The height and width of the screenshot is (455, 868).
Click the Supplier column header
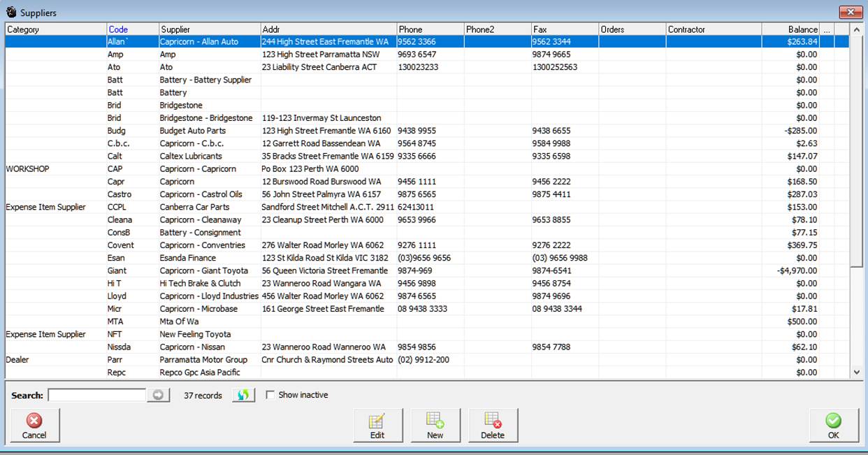pyautogui.click(x=208, y=29)
